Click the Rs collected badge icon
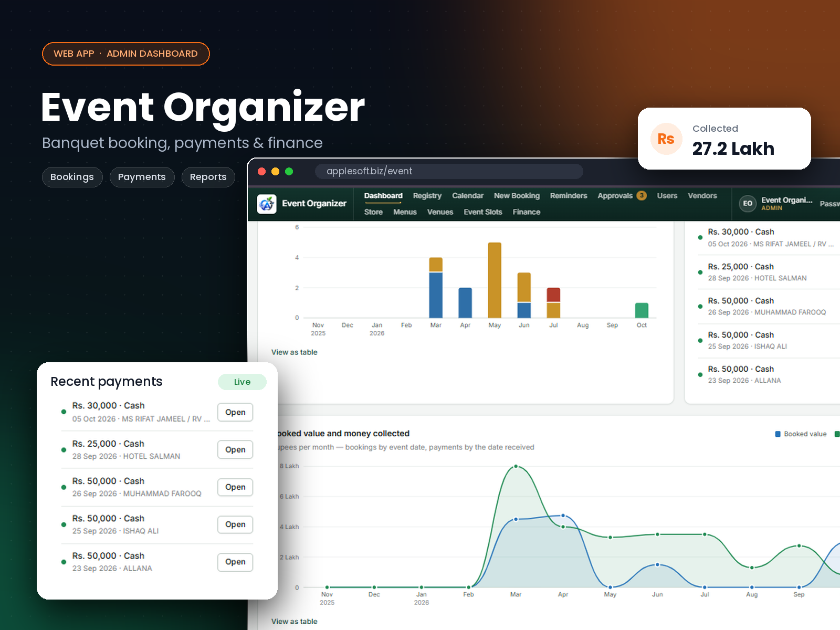 pyautogui.click(x=666, y=139)
